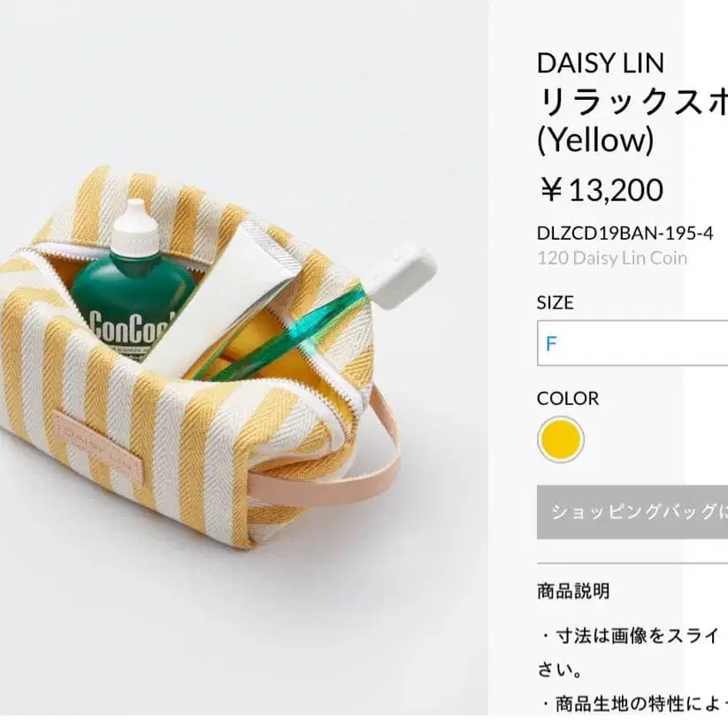Screen dimensions: 728x728
Task: Select the yellow color swatch
Action: point(561,440)
